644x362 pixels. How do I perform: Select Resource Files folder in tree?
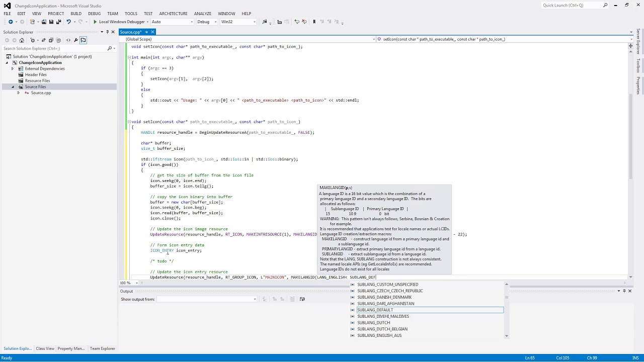pos(37,80)
